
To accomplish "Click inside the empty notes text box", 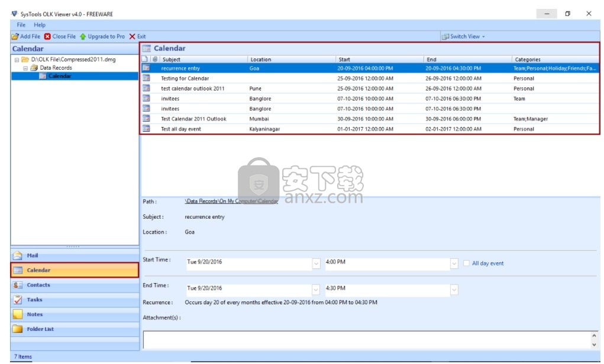I will click(x=367, y=340).
